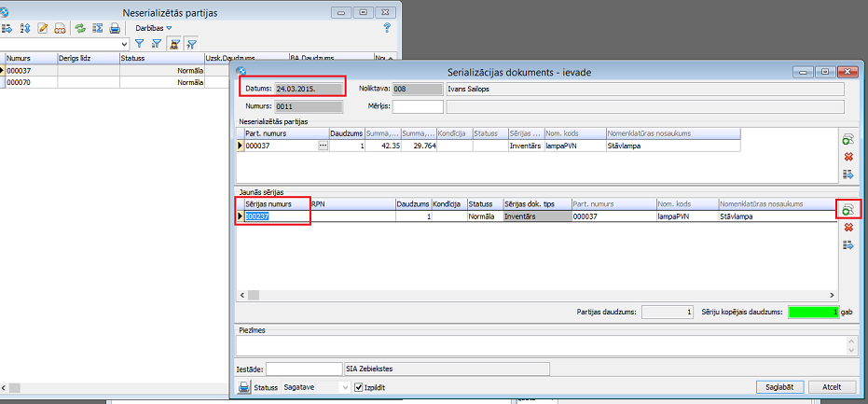Click the printer icon next to Statuss
868x404 pixels.
(243, 387)
